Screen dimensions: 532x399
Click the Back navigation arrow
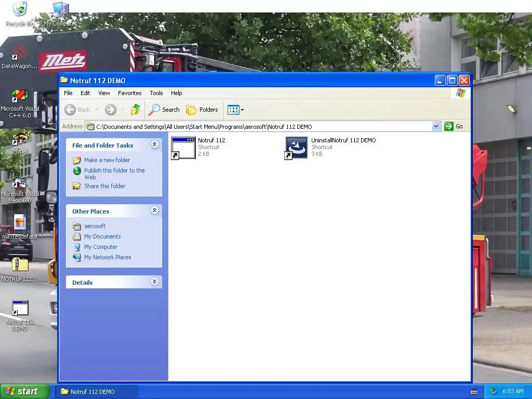pos(70,110)
